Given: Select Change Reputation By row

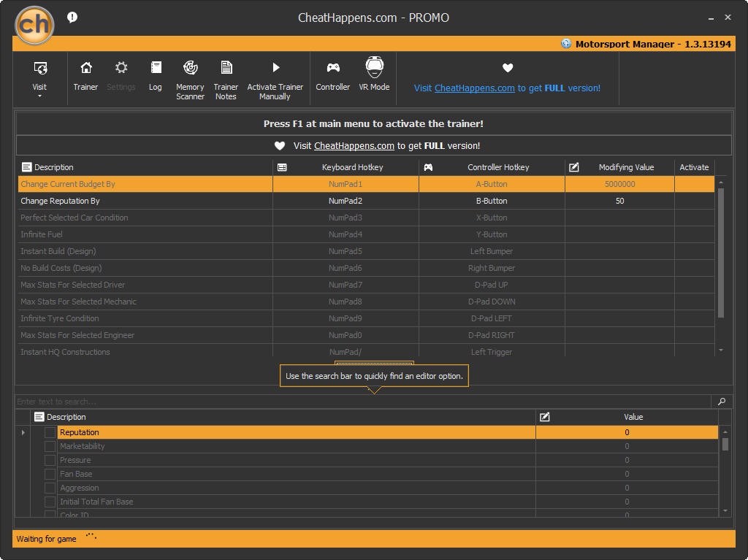Looking at the screenshot, I should click(x=366, y=201).
